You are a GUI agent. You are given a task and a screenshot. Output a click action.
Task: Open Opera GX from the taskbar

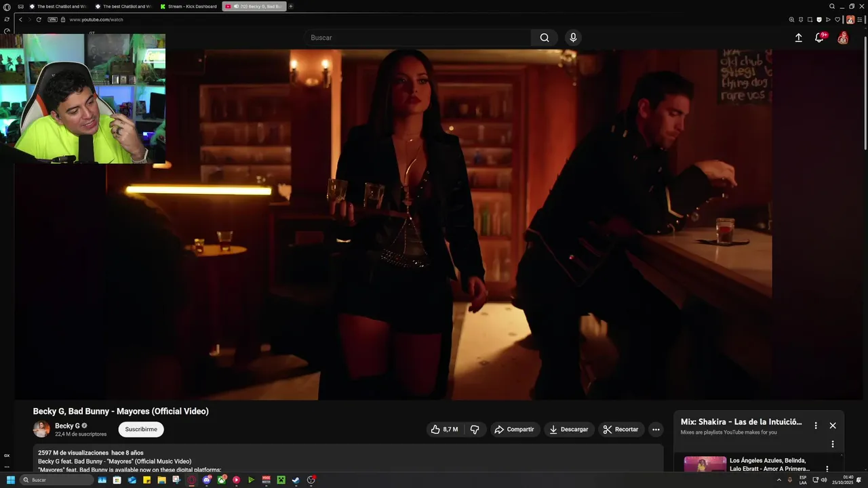point(192,480)
